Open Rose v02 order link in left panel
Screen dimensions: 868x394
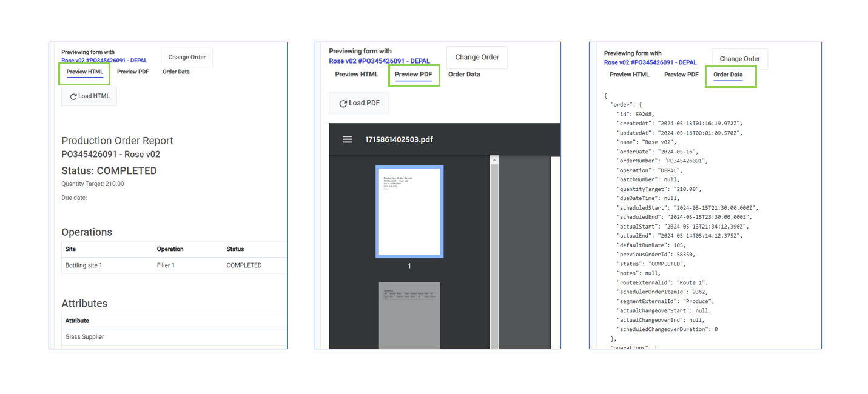pyautogui.click(x=104, y=61)
